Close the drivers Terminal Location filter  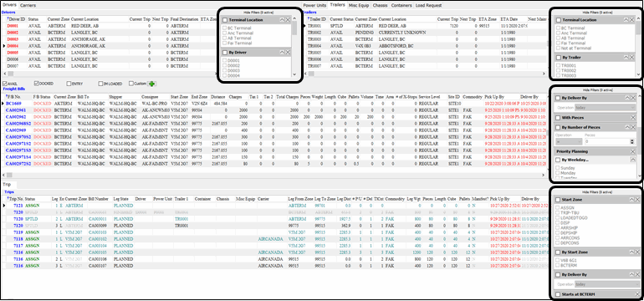[288, 20]
